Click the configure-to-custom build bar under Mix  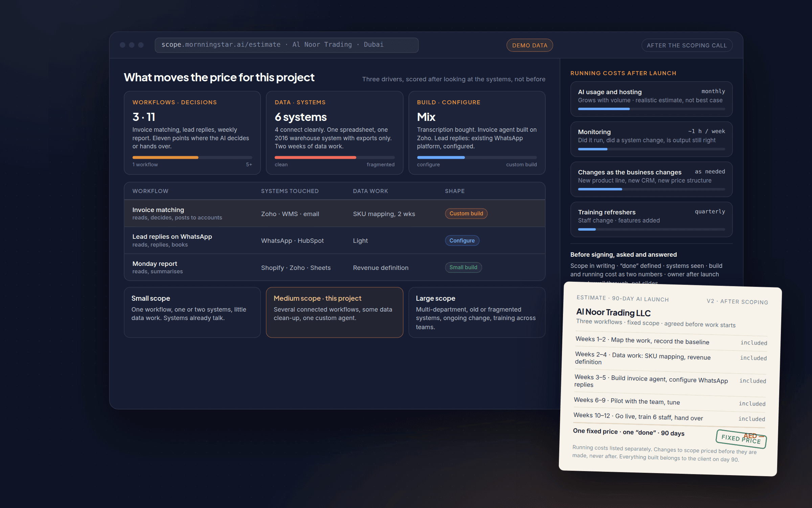click(477, 157)
